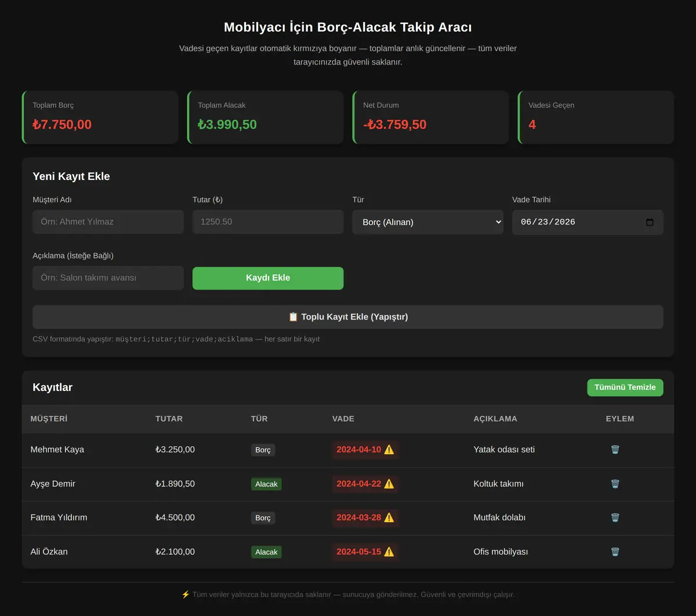
Task: Focus the Müşteri Adı input field
Action: click(x=108, y=222)
